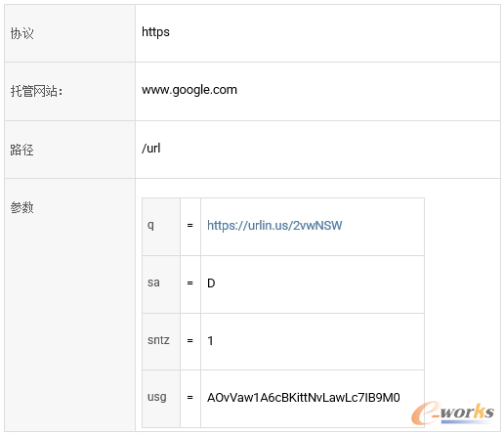Click the equals sign in sntz row

pyautogui.click(x=190, y=341)
